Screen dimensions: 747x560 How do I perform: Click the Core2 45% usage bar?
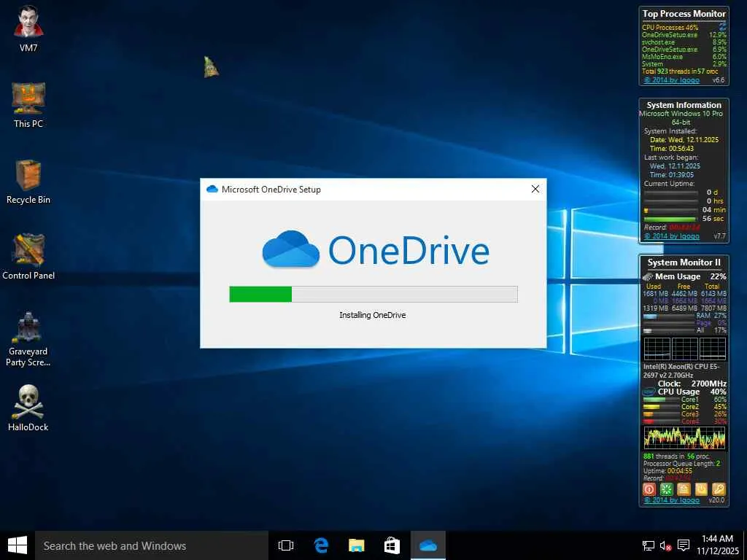click(661, 407)
